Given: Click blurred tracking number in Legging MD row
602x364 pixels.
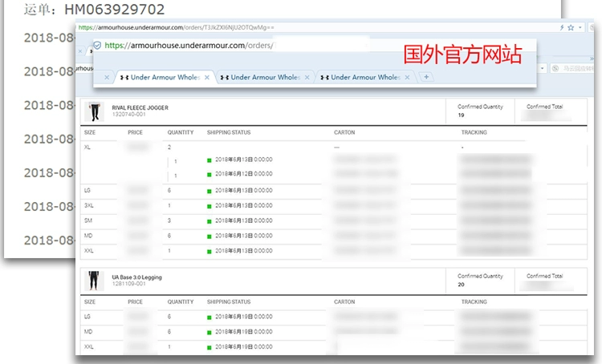Looking at the screenshot, I should pyautogui.click(x=496, y=331).
